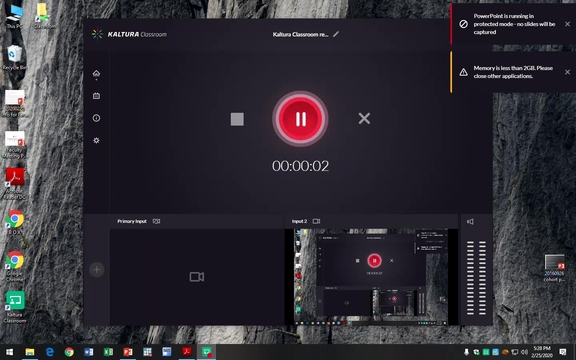Open Adobe Acrobat from the taskbar
The height and width of the screenshot is (360, 576).
(187, 352)
